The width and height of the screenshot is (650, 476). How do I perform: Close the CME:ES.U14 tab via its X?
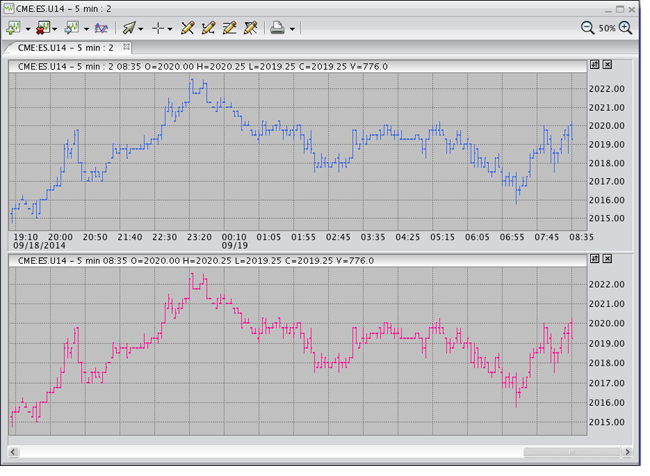(x=126, y=47)
